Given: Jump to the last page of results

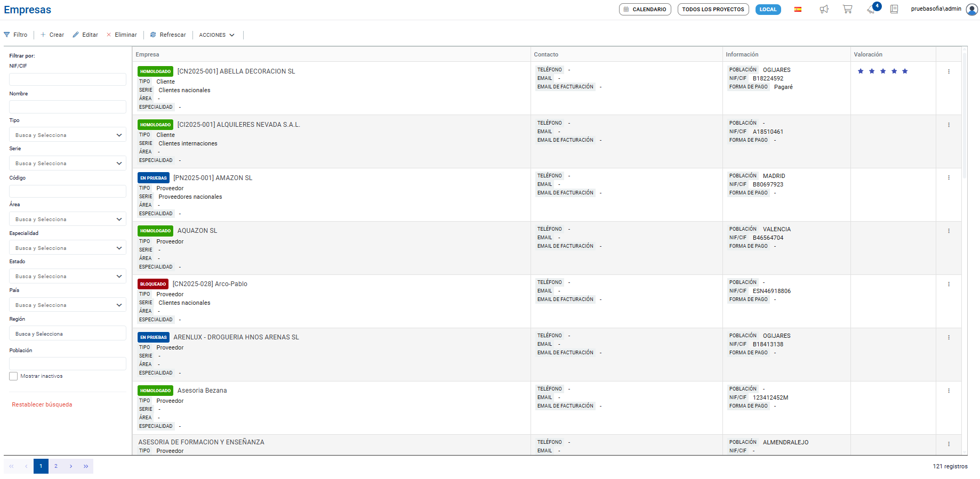Looking at the screenshot, I should click(86, 466).
